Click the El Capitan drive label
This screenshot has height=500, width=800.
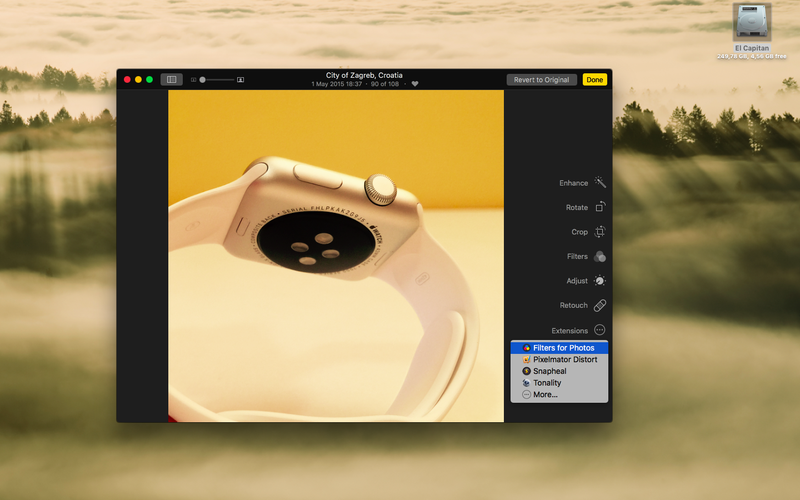[x=752, y=48]
